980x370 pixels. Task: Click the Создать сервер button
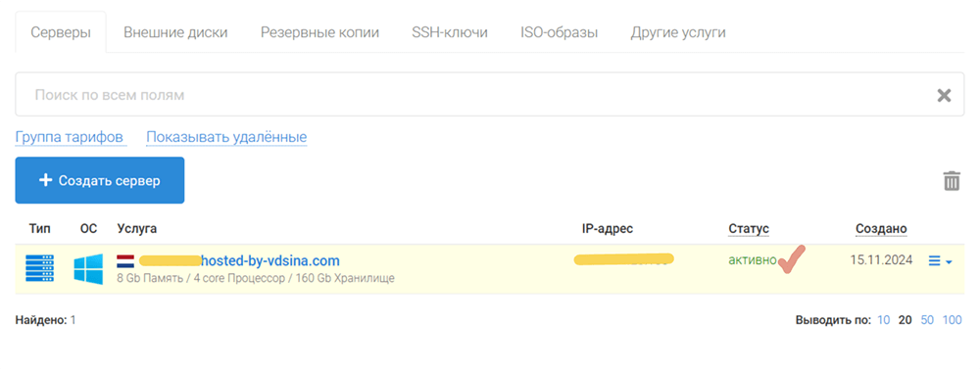[100, 180]
